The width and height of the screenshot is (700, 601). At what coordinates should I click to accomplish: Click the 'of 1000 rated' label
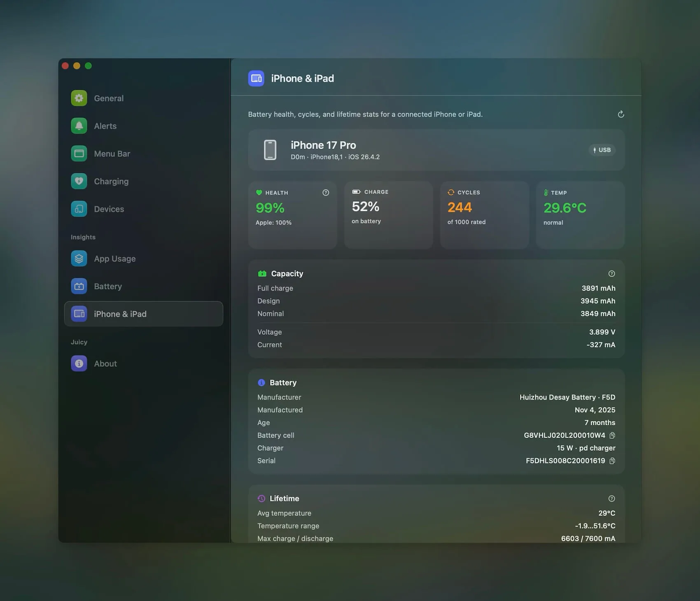coord(467,222)
